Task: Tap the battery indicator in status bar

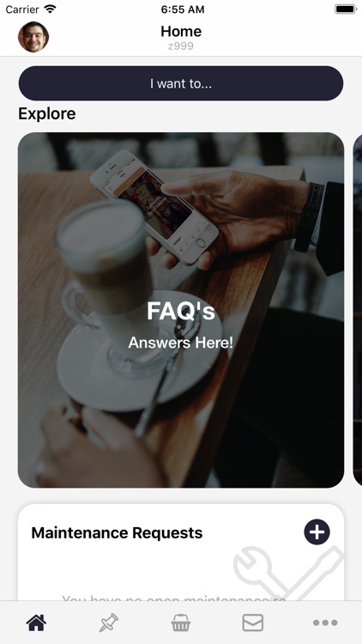Action: [x=345, y=9]
